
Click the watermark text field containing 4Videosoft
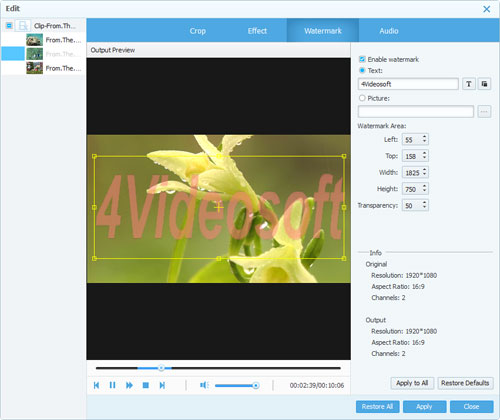tap(408, 84)
